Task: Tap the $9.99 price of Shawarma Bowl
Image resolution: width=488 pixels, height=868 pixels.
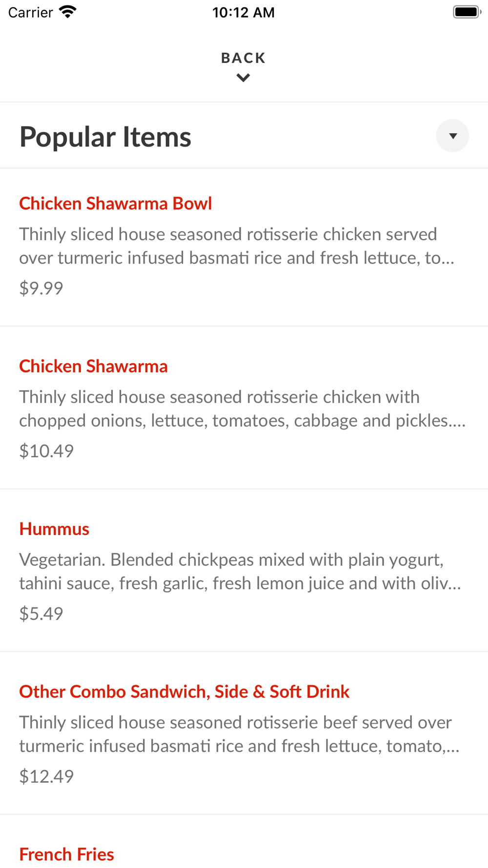Action: tap(41, 288)
